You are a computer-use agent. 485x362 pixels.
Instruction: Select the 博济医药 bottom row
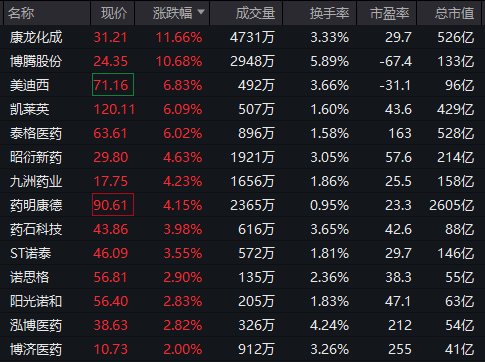pyautogui.click(x=242, y=349)
